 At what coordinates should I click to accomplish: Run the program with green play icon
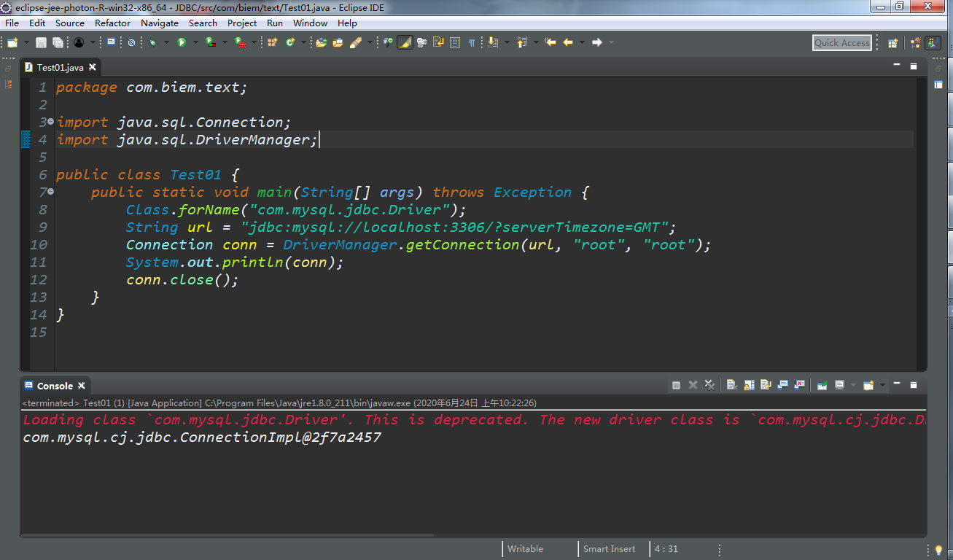(182, 42)
